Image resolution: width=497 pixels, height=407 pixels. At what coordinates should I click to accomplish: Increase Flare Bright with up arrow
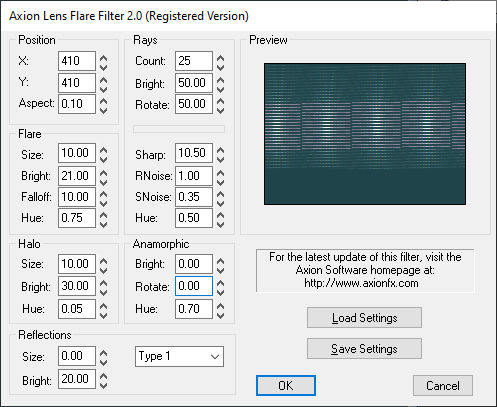104,173
